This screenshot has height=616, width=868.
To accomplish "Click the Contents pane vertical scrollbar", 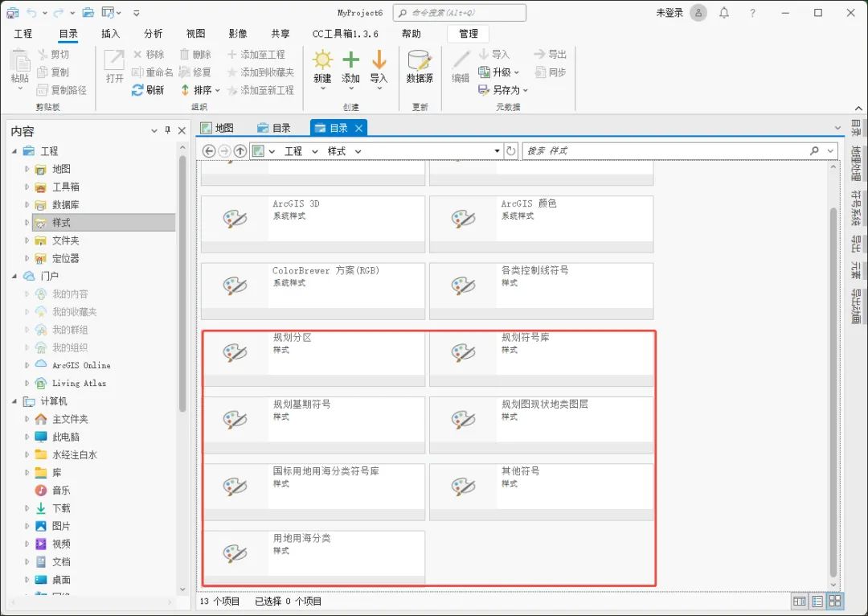I will tap(182, 284).
